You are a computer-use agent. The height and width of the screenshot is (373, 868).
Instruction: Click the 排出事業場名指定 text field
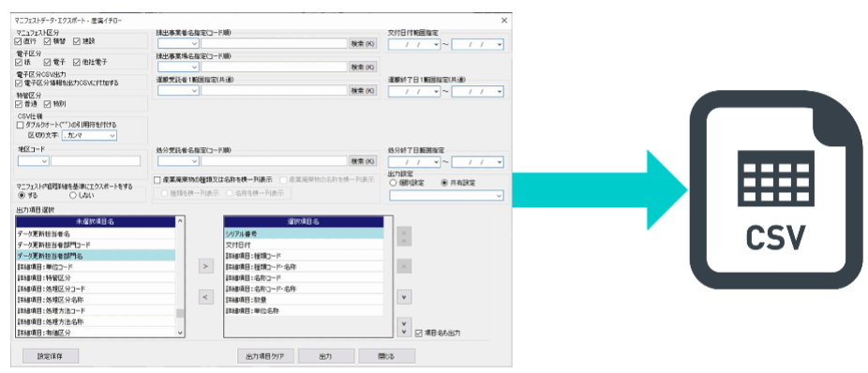tap(274, 67)
